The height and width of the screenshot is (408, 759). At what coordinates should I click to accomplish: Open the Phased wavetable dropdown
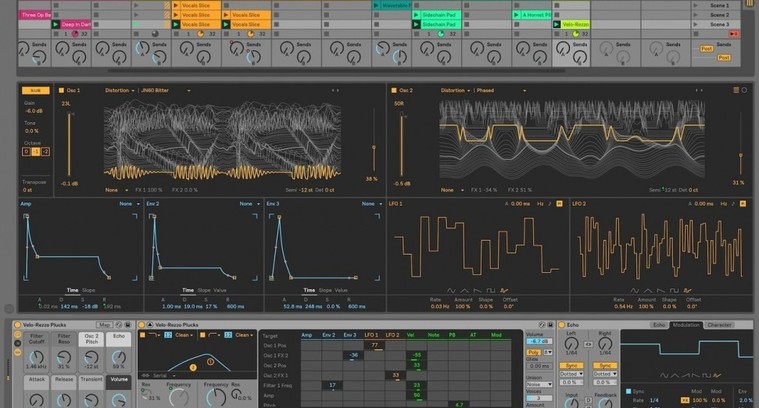(x=501, y=91)
